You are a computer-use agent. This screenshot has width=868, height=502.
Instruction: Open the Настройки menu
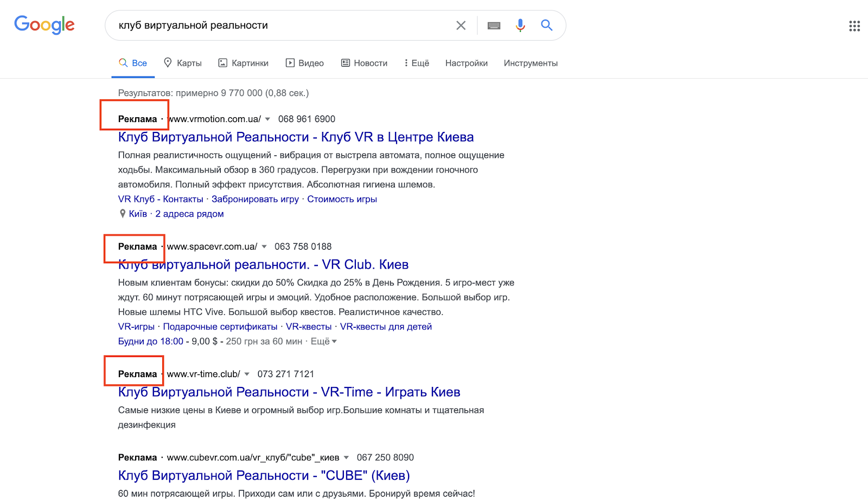(x=466, y=63)
